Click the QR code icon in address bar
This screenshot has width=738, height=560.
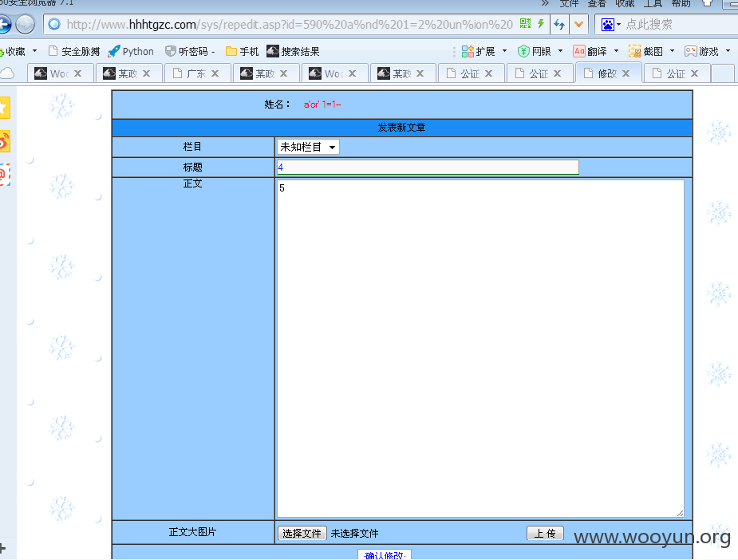525,23
